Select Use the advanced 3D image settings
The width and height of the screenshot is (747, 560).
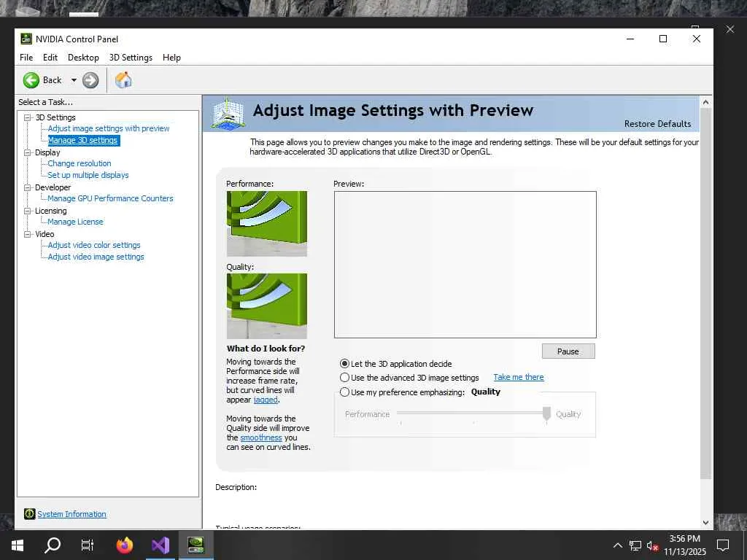[344, 378]
